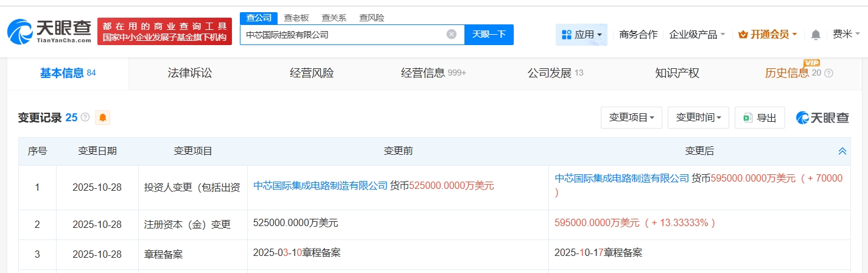
Task: Collapse table using double chevron icon
Action: coord(842,151)
